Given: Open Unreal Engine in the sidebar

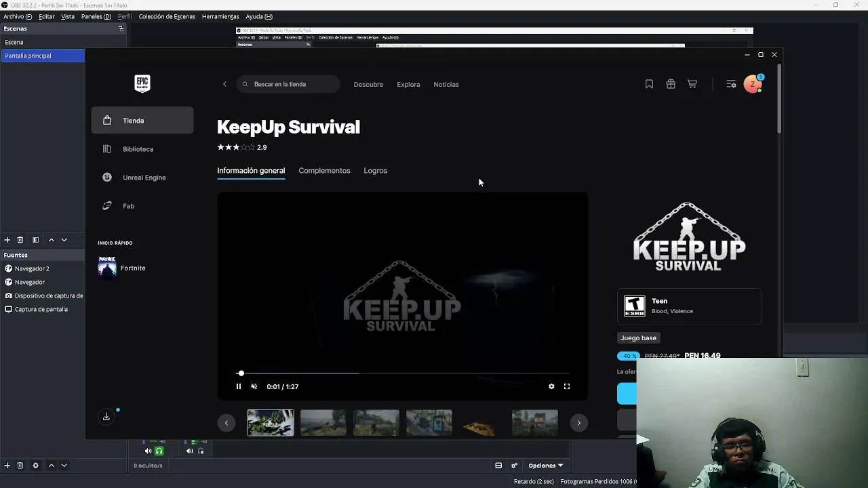Looking at the screenshot, I should [142, 178].
